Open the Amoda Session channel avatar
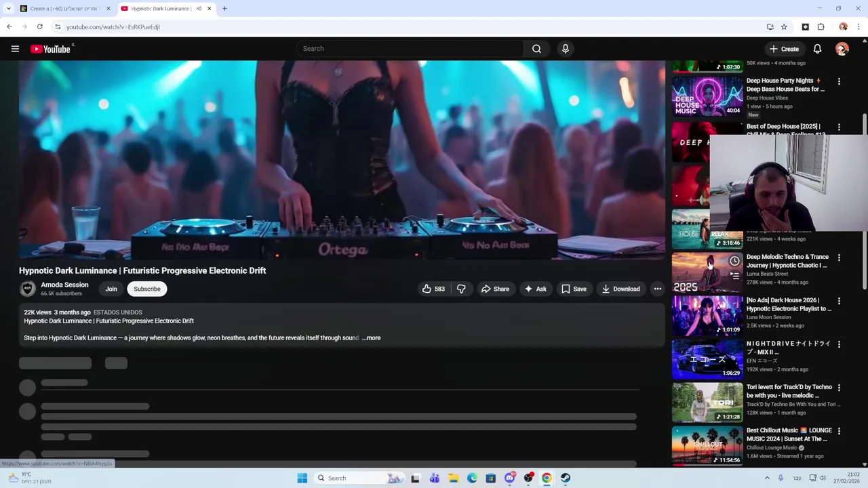 coord(27,289)
